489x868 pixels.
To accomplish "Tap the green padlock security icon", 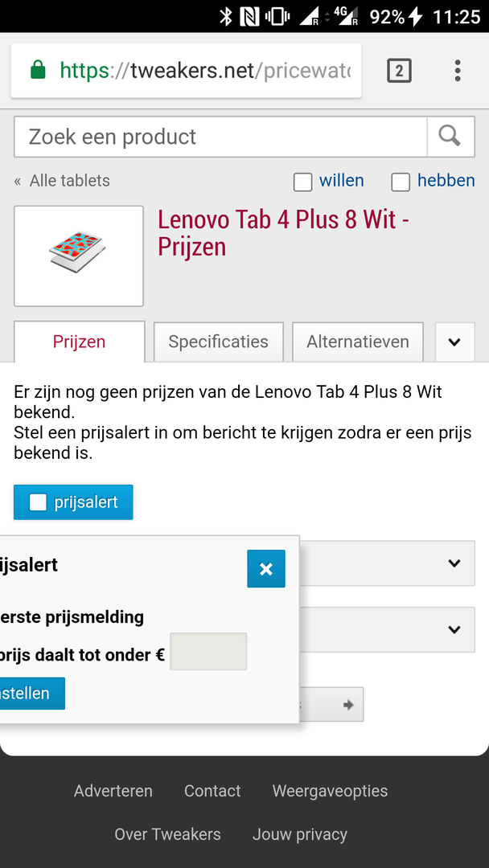I will coord(38,71).
